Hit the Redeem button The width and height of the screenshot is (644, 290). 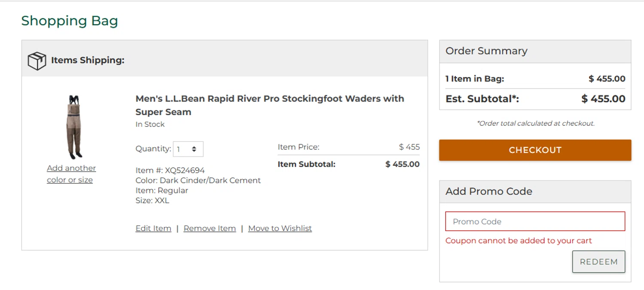pos(598,262)
